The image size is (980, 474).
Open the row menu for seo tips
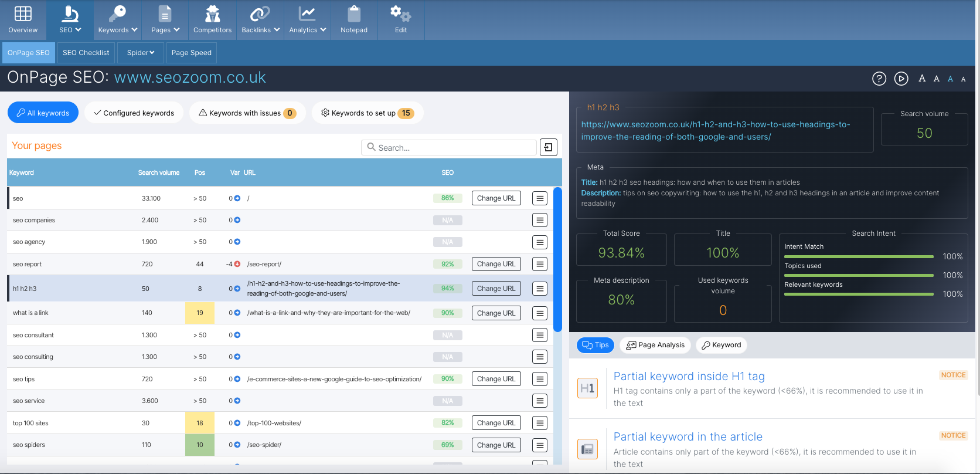click(540, 379)
